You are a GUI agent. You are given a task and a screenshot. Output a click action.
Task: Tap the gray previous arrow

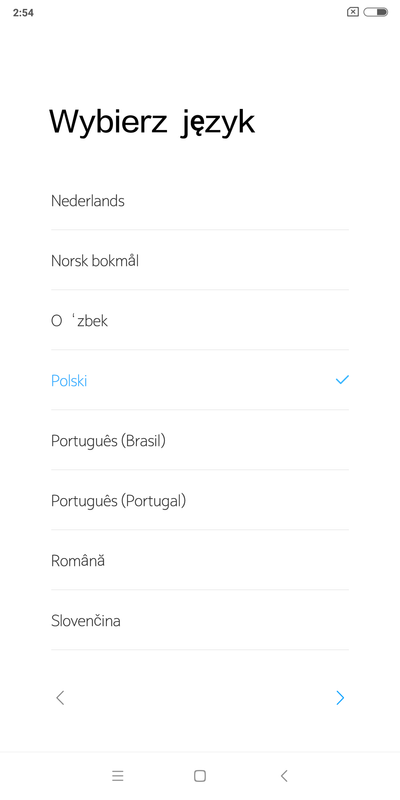point(60,697)
